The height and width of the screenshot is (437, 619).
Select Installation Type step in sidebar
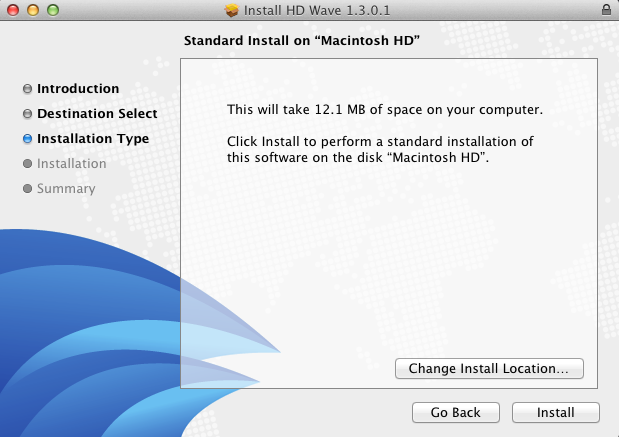(x=93, y=139)
